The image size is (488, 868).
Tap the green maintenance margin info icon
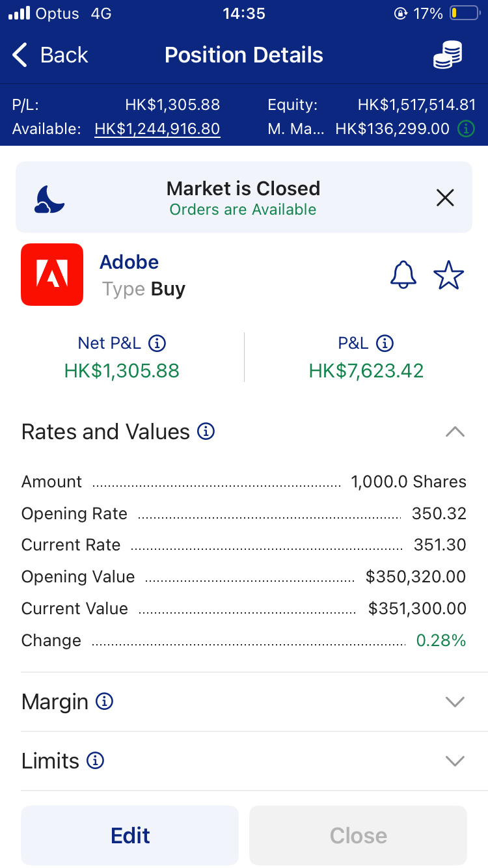point(466,129)
